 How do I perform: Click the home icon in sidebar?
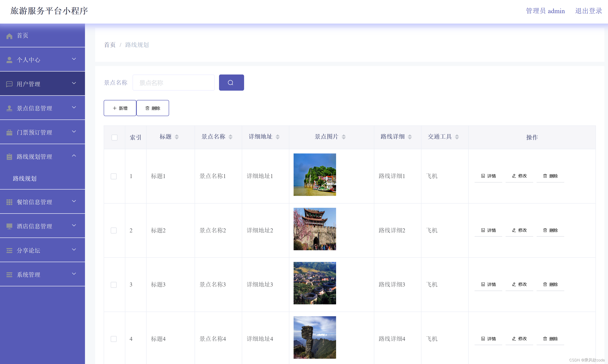tap(9, 36)
